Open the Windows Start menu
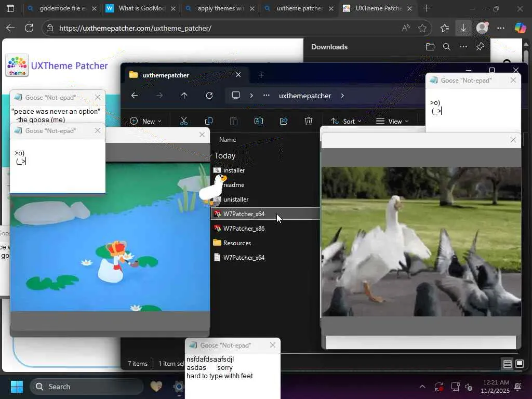Image resolution: width=532 pixels, height=399 pixels. [17, 387]
